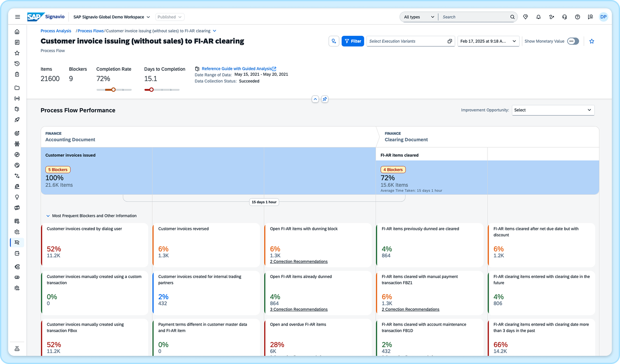Open the All types search dropdown
The height and width of the screenshot is (364, 620).
tap(419, 17)
